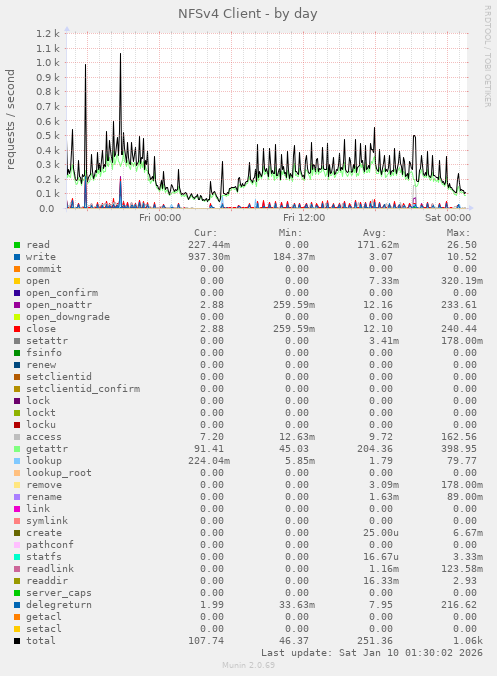Viewport: 497px width, 676px height.
Task: Click the write current value 937.30m
Action: pyautogui.click(x=209, y=257)
